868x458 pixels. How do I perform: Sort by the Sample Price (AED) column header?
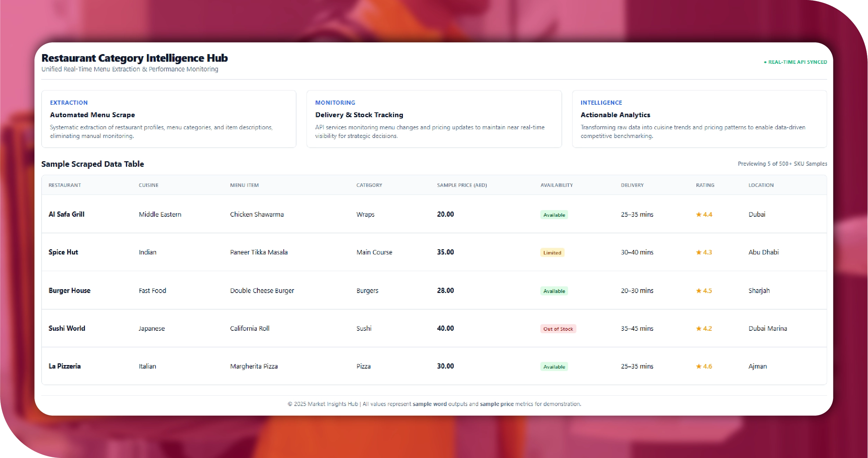(x=462, y=185)
